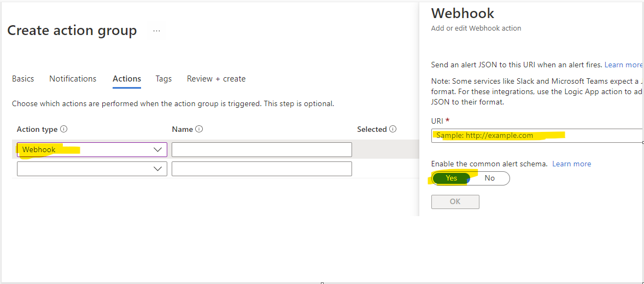Open Learn more link after alert JSON description

coord(623,65)
